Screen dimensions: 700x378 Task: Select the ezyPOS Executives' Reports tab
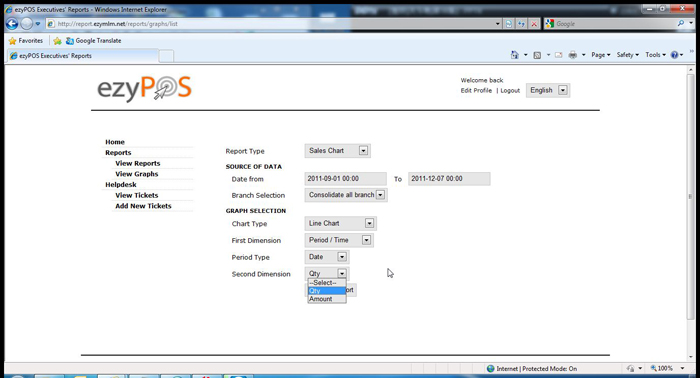(83, 56)
